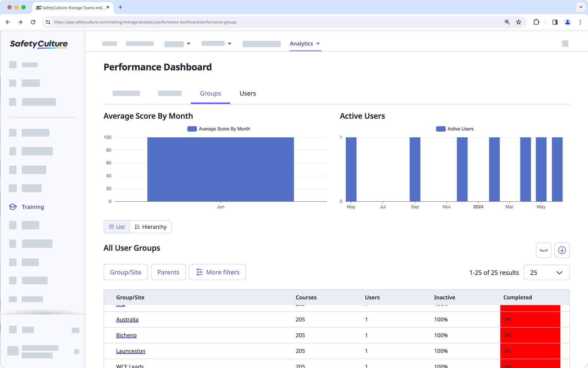Switch to Hierarchy view
The image size is (588, 368).
point(150,227)
